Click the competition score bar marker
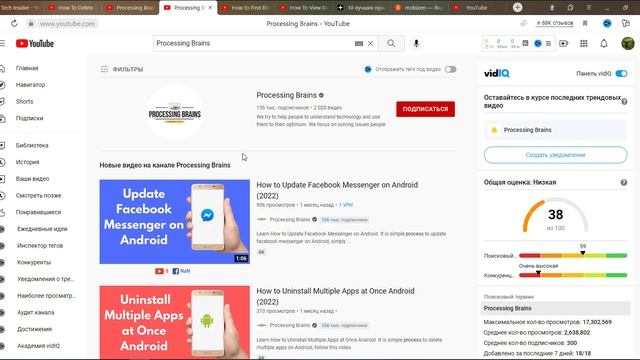640x360 pixels. pyautogui.click(x=538, y=273)
